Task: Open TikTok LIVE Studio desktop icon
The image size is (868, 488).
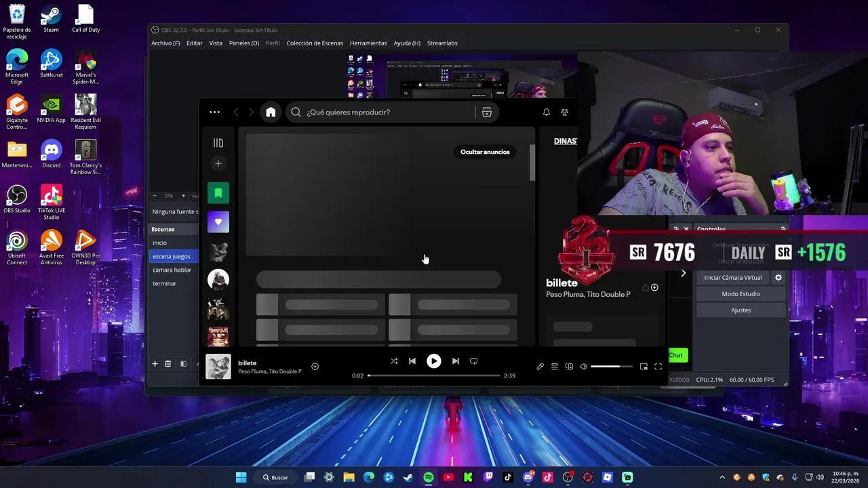Action: (52, 202)
